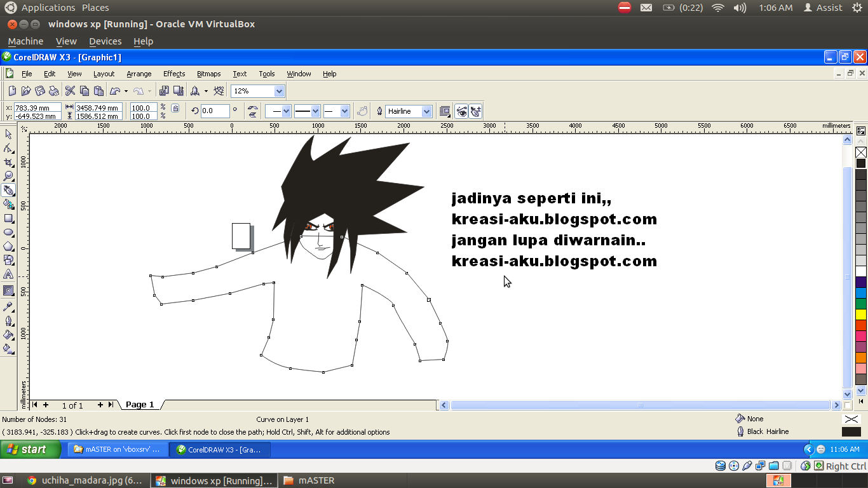868x488 pixels.
Task: Open the Application launcher icon
Action: tap(195, 91)
